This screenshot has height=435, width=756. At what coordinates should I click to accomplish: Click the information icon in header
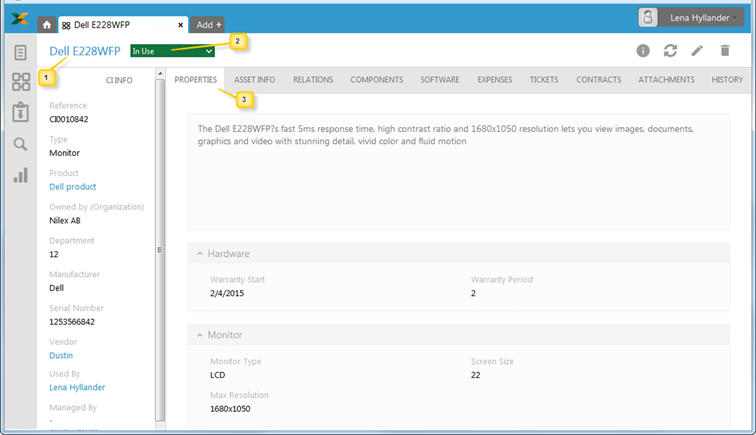[643, 51]
